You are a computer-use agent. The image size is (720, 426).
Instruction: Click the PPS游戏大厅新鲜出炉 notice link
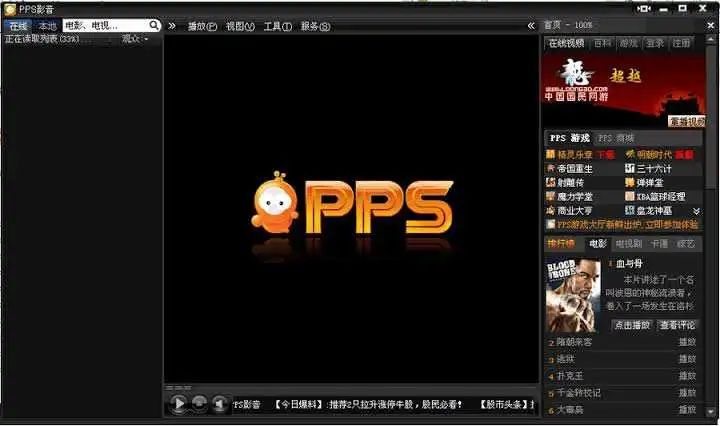[x=627, y=224]
